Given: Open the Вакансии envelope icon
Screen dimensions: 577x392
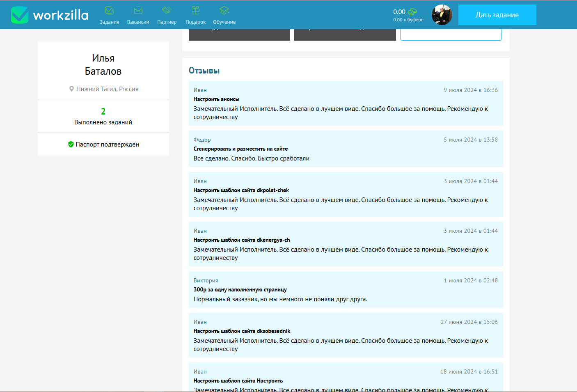Looking at the screenshot, I should click(138, 11).
